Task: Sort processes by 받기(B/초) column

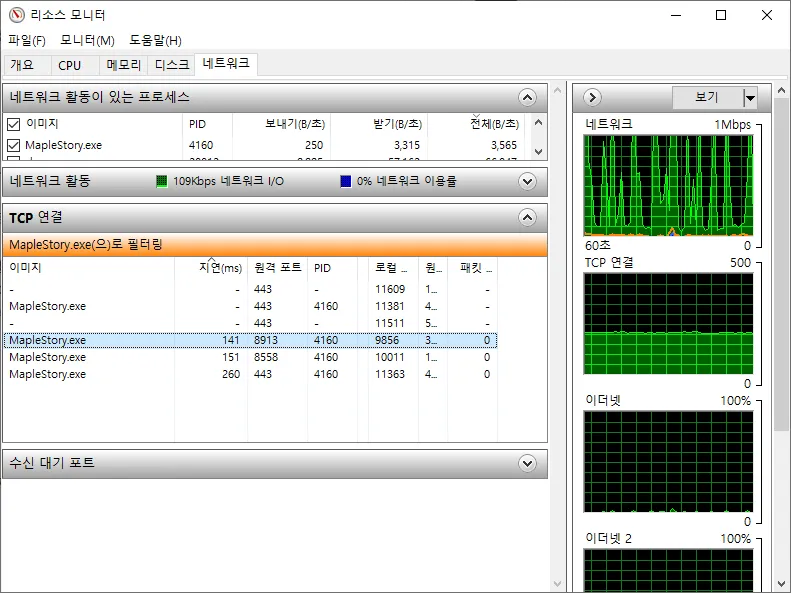Action: 379,124
